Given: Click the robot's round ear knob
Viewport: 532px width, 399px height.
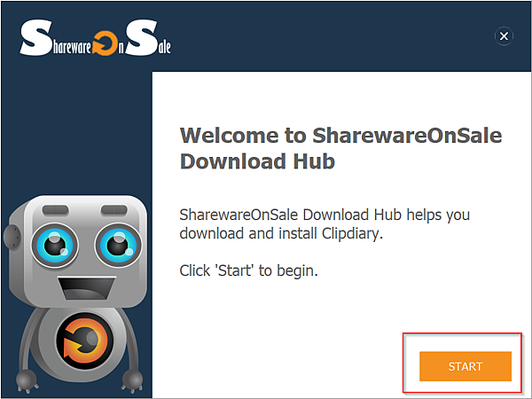Looking at the screenshot, I should pyautogui.click(x=12, y=237).
